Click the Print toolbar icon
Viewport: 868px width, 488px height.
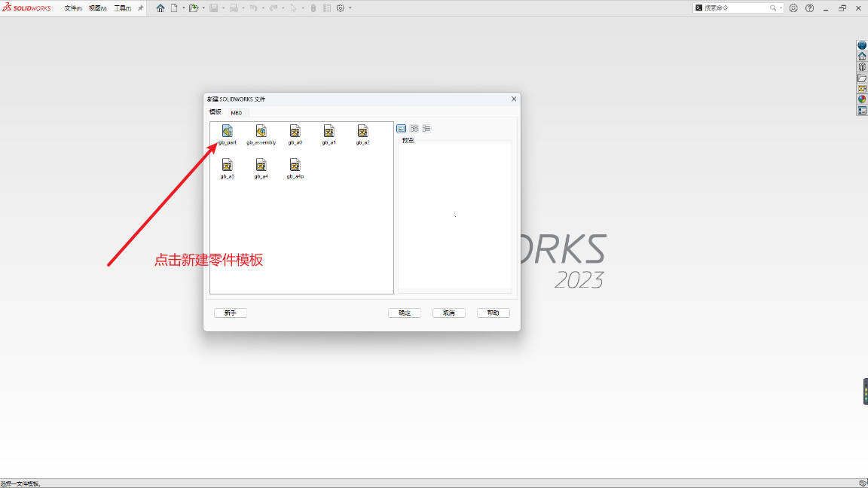[234, 8]
